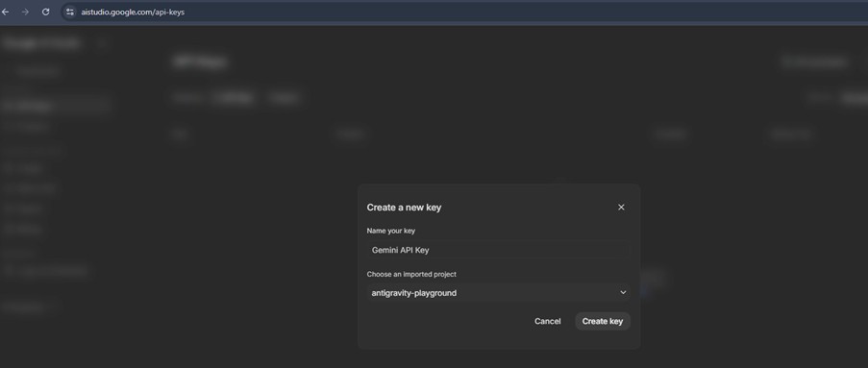
Task: Select 'Choose an imported project' label
Action: pos(411,274)
